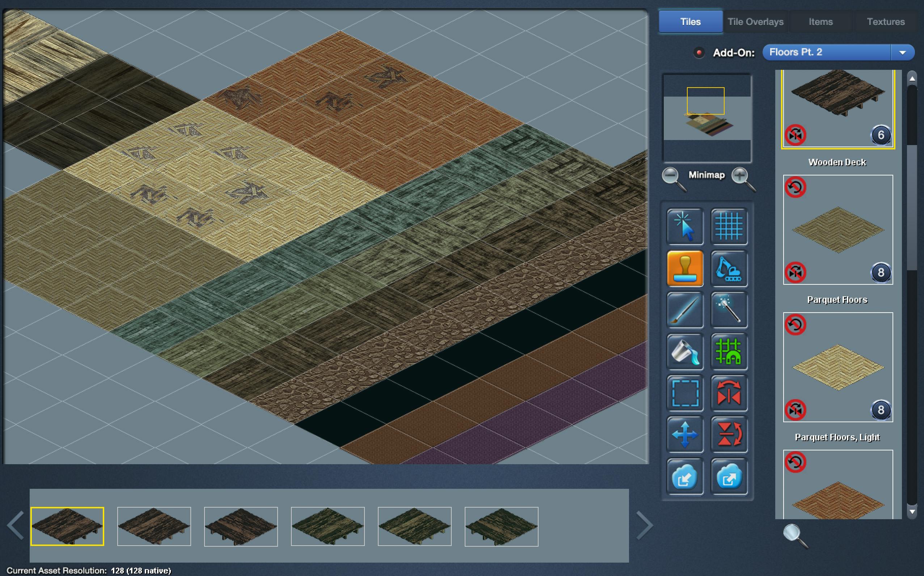Activate the dashed rectangle selection tool
The height and width of the screenshot is (576, 924).
[x=685, y=393]
